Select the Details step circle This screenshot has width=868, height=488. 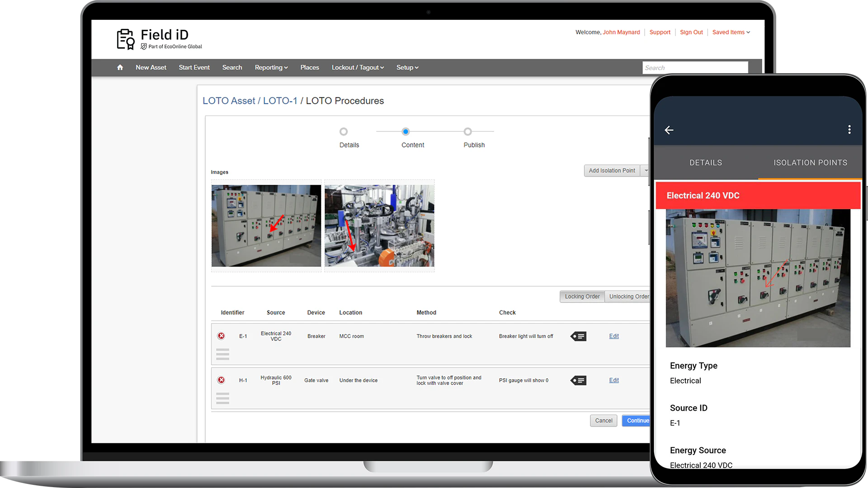point(344,131)
